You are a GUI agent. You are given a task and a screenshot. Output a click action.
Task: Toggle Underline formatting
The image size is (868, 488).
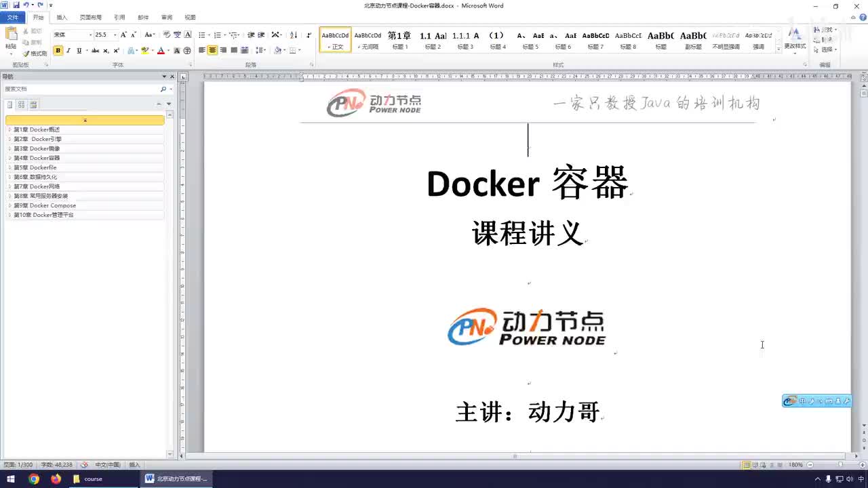79,51
